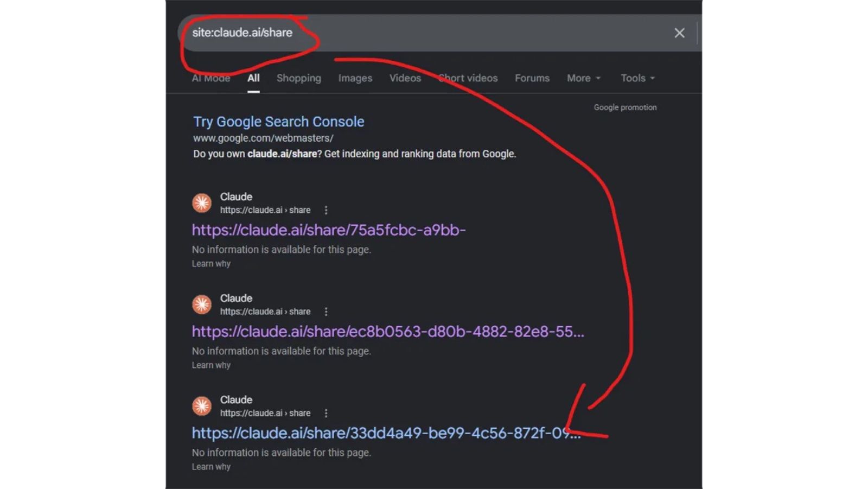Image resolution: width=868 pixels, height=489 pixels.
Task: Open the Try Google Search Console link
Action: click(x=279, y=122)
